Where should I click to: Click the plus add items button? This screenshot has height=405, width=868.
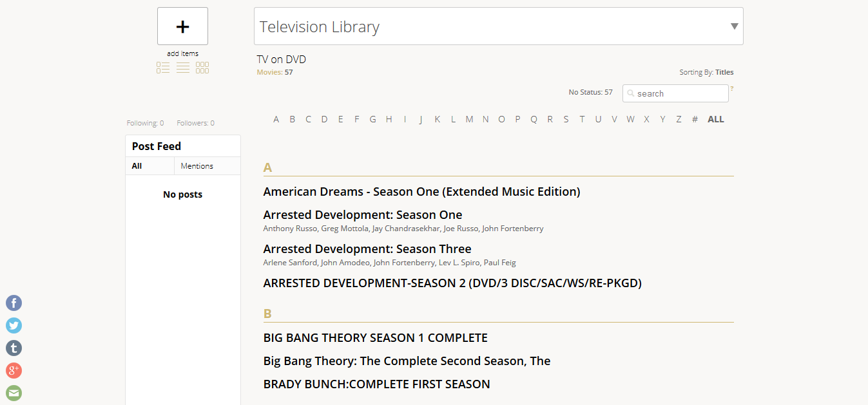[182, 26]
